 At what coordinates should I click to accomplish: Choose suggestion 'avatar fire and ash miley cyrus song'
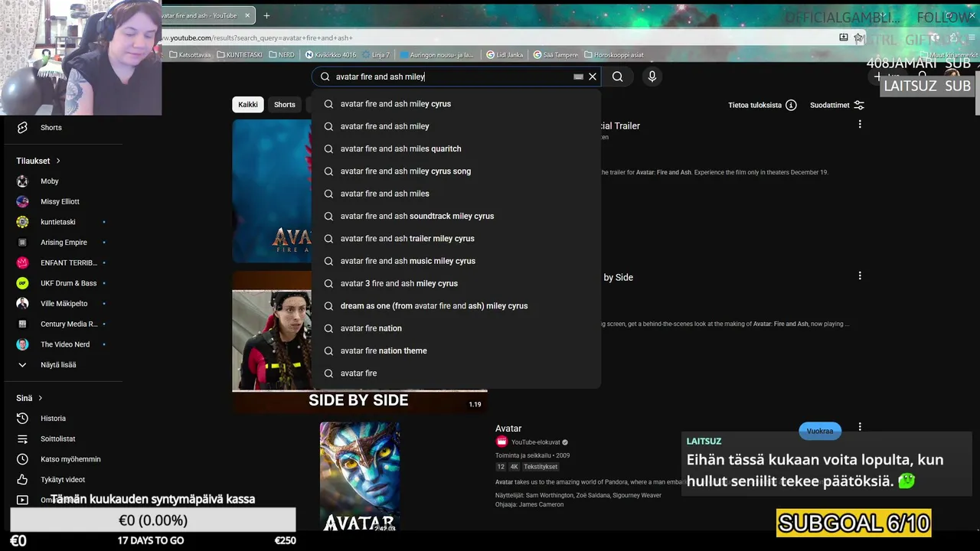pyautogui.click(x=456, y=171)
